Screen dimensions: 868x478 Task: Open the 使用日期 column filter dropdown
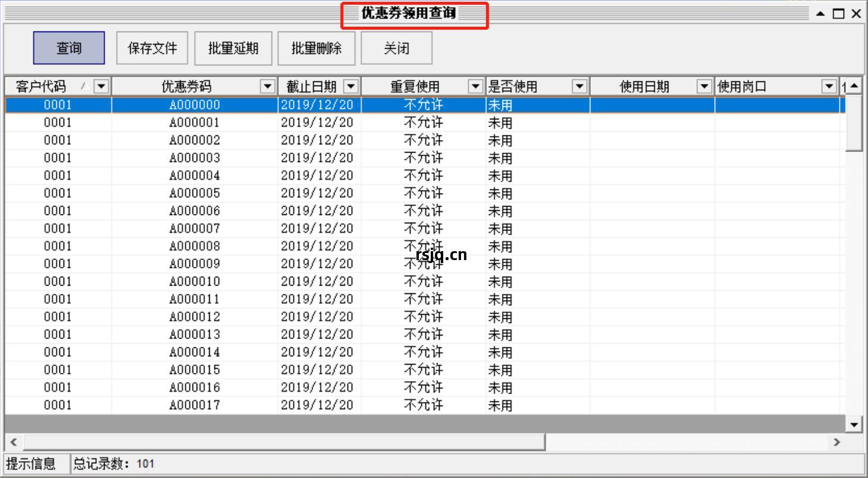point(703,86)
